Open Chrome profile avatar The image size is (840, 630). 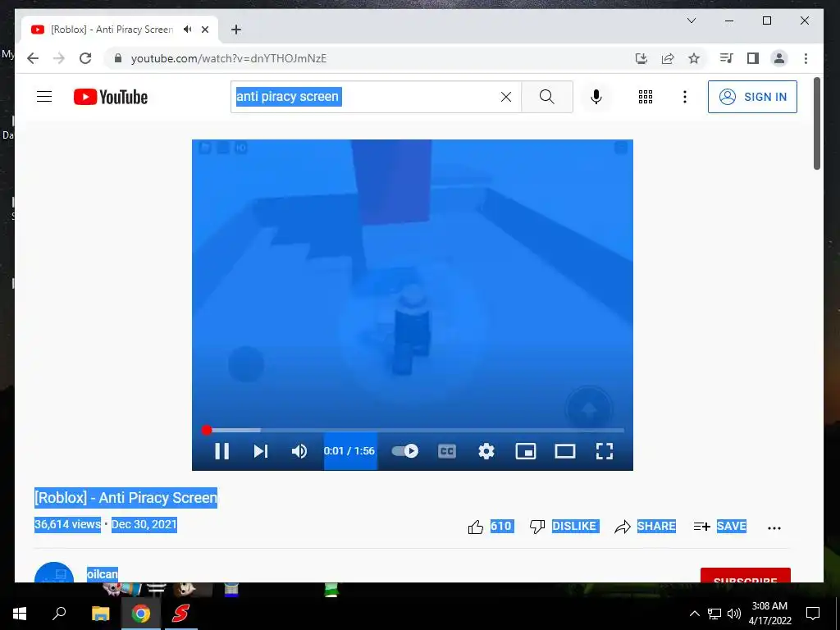click(x=779, y=58)
